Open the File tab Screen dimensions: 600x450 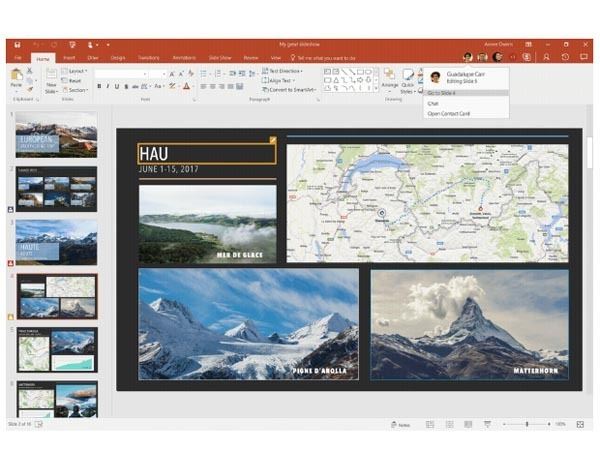pos(18,58)
